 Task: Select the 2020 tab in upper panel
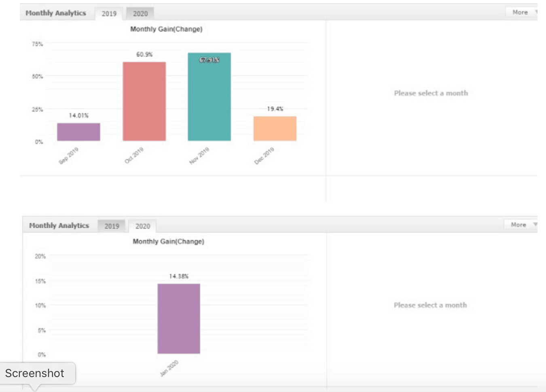pos(140,13)
